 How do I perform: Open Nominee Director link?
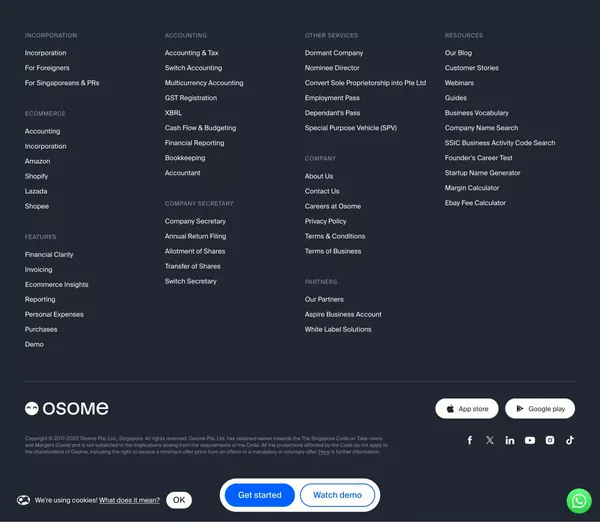click(332, 68)
